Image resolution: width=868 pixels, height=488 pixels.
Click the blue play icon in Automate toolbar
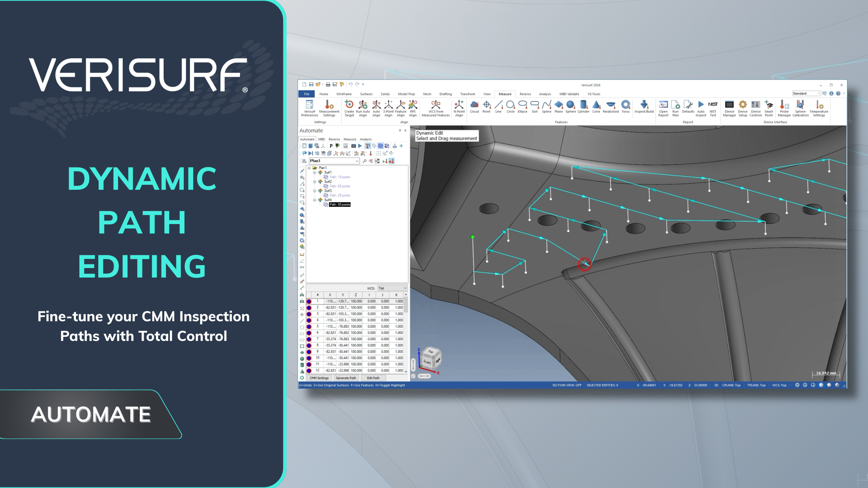point(360,146)
